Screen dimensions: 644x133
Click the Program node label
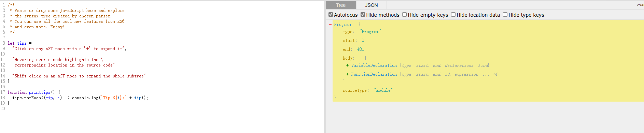tap(342, 25)
